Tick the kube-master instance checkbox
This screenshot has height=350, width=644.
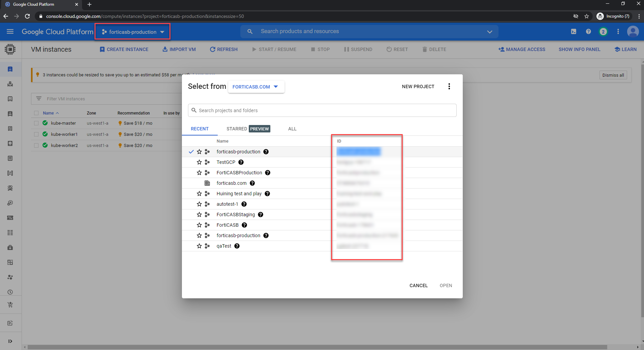(36, 123)
